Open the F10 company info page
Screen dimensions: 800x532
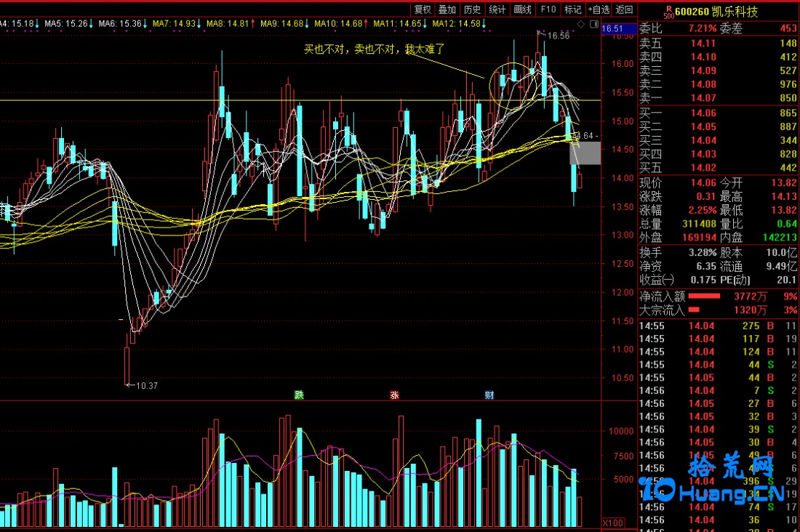(x=548, y=9)
